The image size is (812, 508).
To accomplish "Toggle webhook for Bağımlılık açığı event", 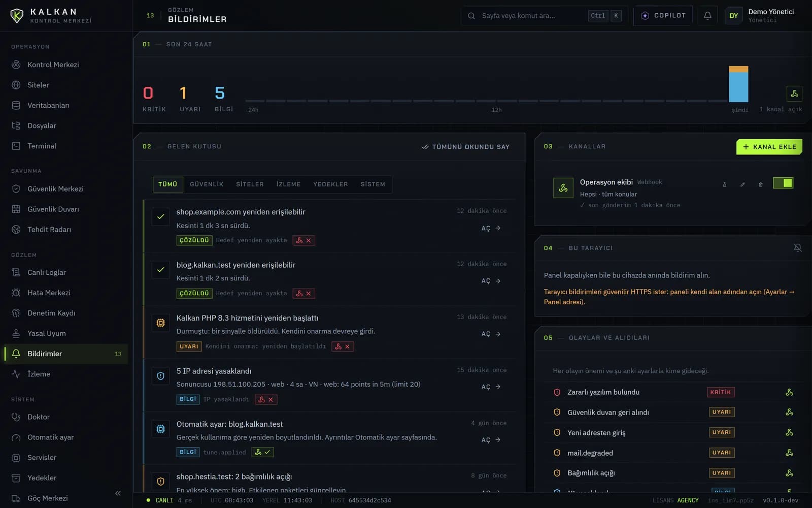I will point(789,473).
